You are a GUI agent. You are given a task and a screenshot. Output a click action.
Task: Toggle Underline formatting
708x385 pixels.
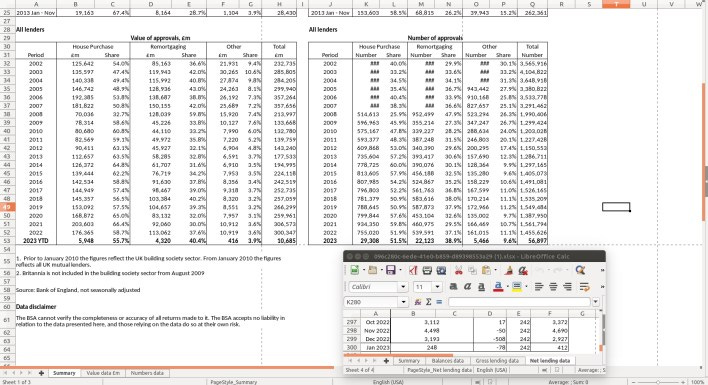coord(481,287)
